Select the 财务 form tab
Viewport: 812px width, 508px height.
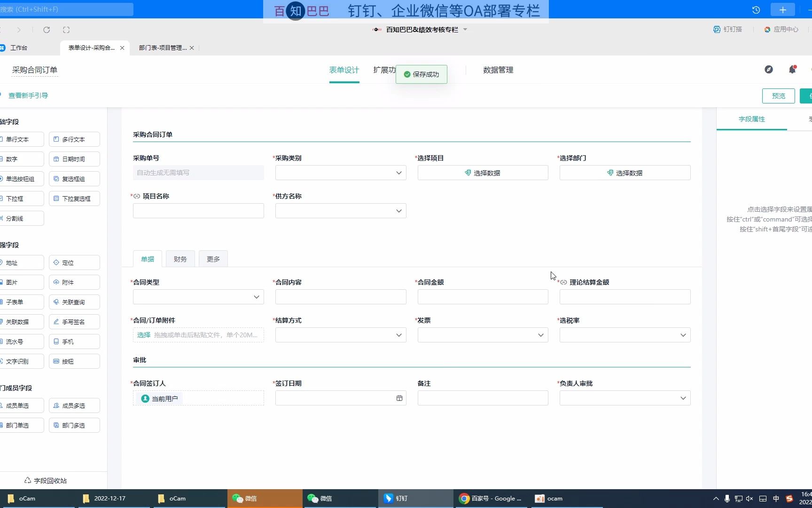pos(180,259)
